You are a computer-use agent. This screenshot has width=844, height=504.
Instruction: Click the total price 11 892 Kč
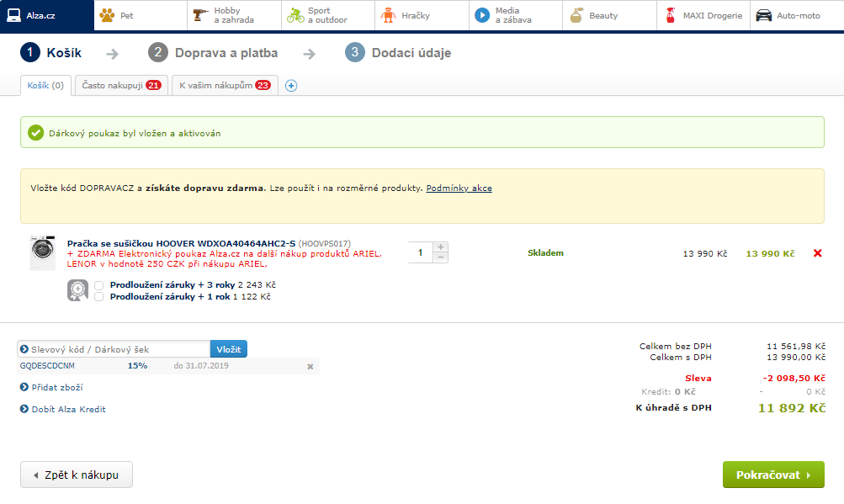click(x=792, y=408)
